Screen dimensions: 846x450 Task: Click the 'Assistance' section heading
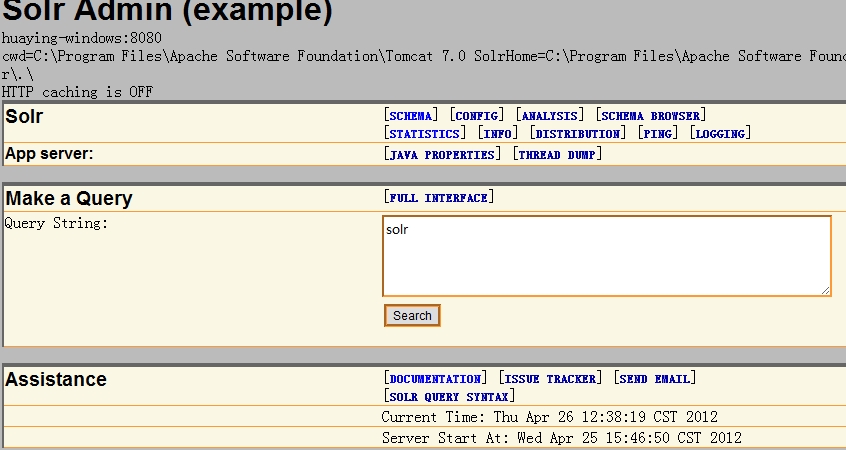(x=56, y=379)
